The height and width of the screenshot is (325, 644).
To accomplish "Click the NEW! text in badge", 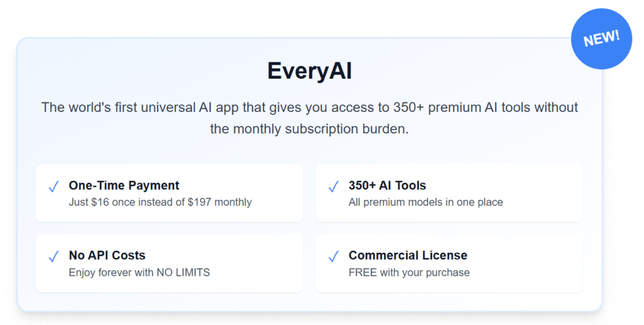I will click(601, 38).
